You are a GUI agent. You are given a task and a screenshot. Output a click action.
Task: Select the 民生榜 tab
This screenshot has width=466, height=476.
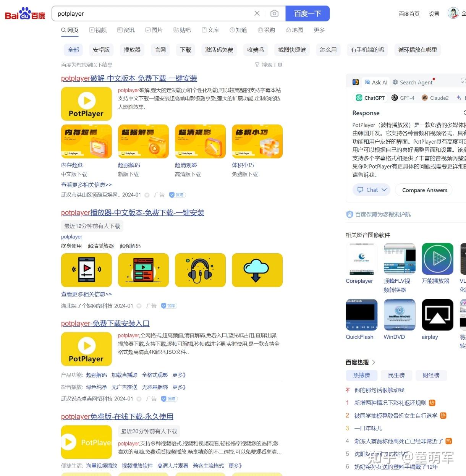click(x=396, y=376)
